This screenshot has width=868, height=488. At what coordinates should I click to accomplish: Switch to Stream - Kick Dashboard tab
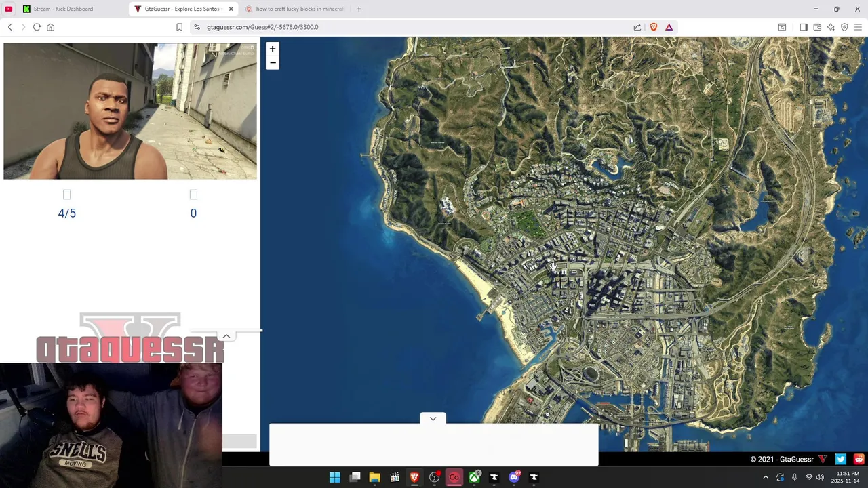click(71, 9)
